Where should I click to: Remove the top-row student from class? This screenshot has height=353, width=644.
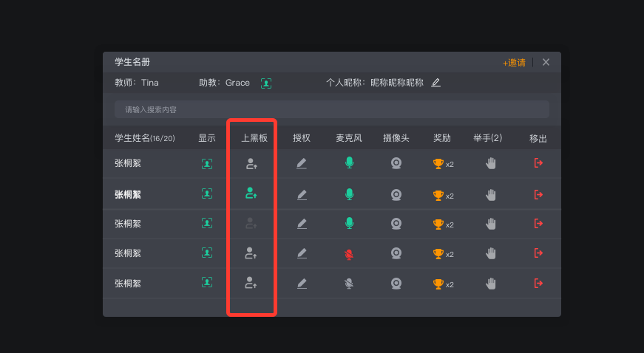coord(538,163)
